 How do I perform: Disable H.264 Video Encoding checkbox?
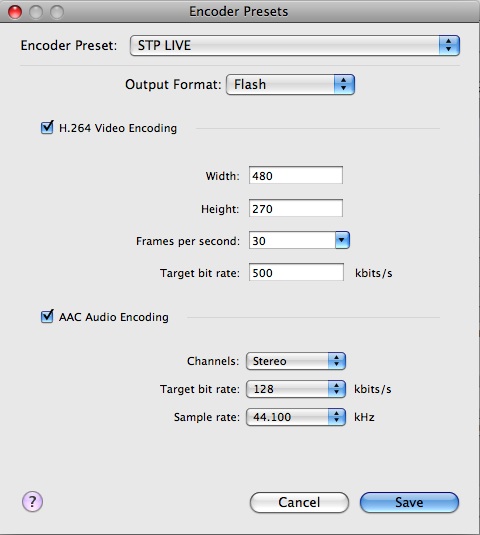click(47, 128)
